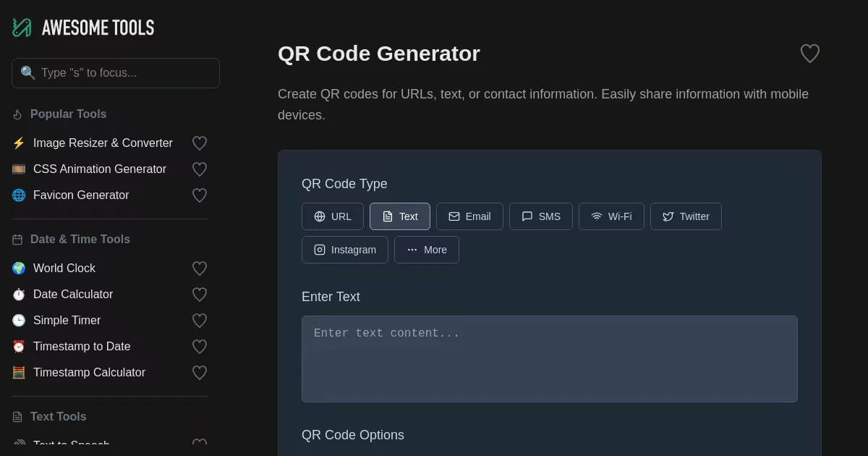Click the Awesome Tools logo icon
Image resolution: width=868 pixels, height=456 pixels.
pyautogui.click(x=22, y=28)
